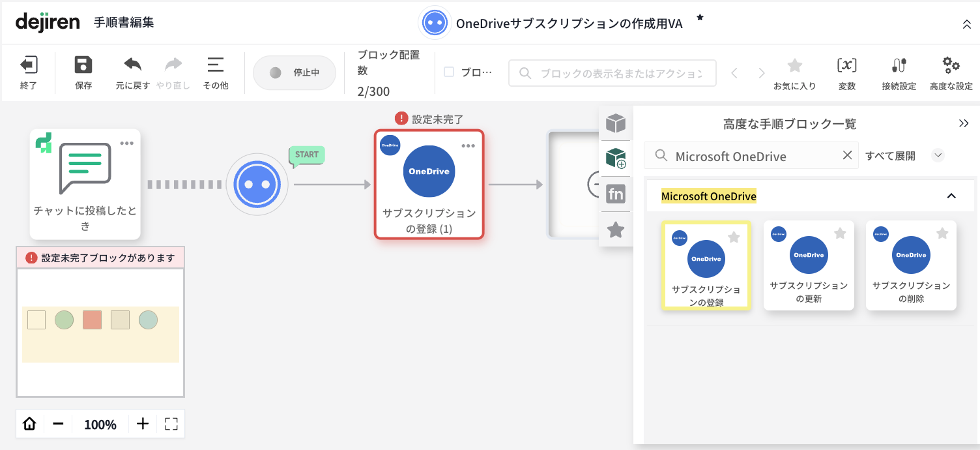
Task: Open the advanced blocks cube-plus tab
Action: click(x=616, y=158)
